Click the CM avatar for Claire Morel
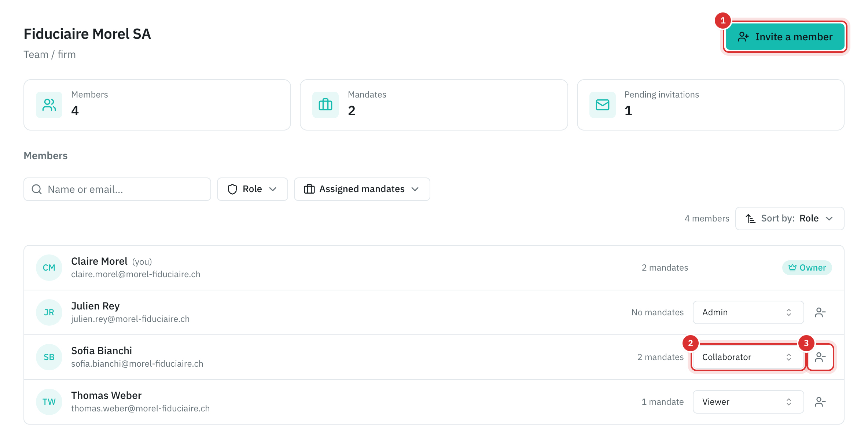This screenshot has height=440, width=868. click(49, 268)
